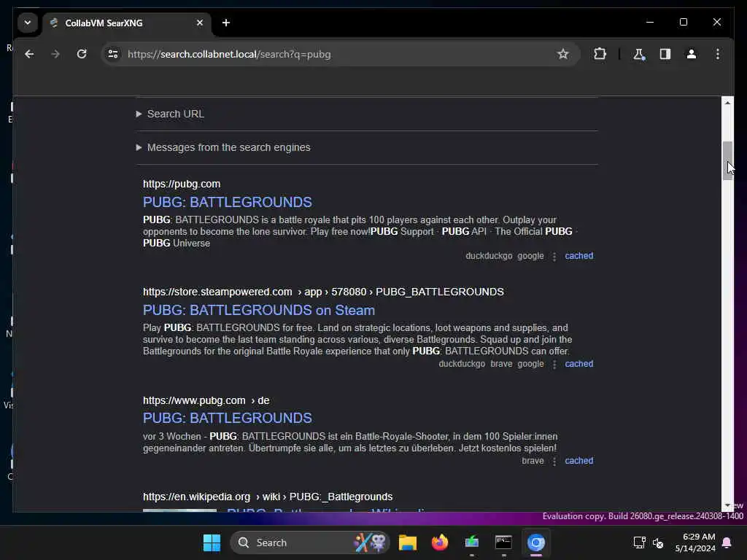Viewport: 747px width, 560px height.
Task: Bookmark this page with the star icon
Action: point(562,54)
